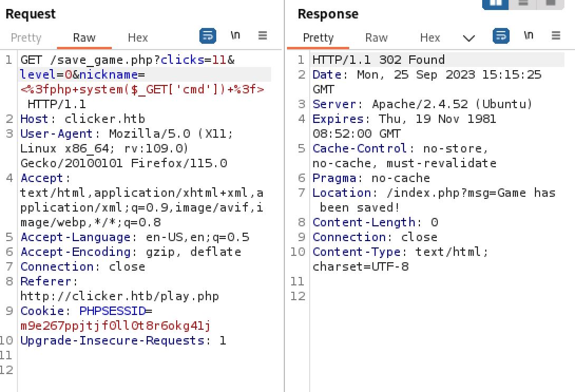Switch to Raw tab in Response

point(377,37)
